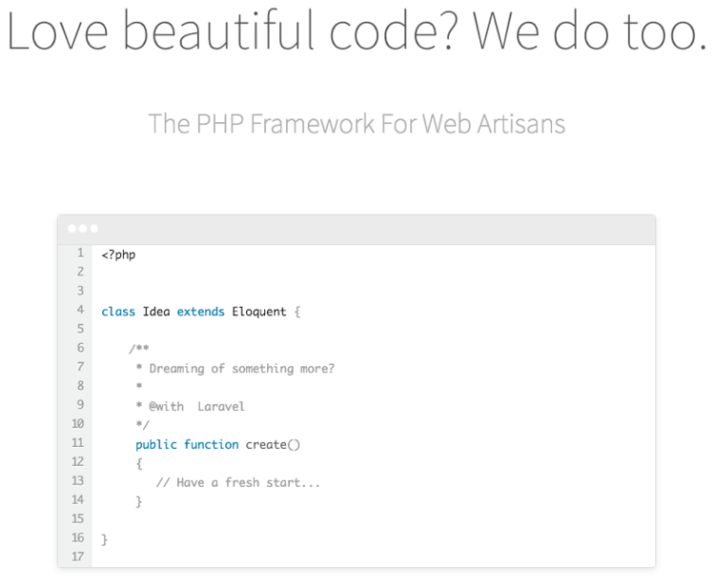Screen dimensions: 715x588
Task: Click the 'Love beautiful code? We do too.' headline
Action: (x=357, y=31)
